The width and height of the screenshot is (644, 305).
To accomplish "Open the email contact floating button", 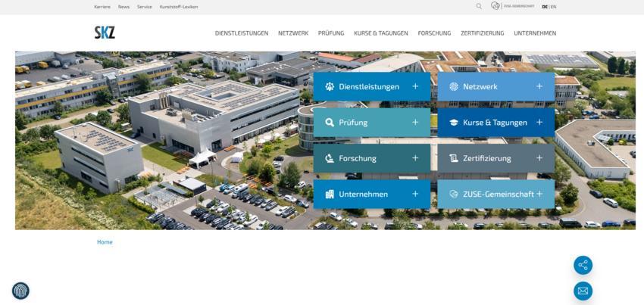I will coord(583,291).
